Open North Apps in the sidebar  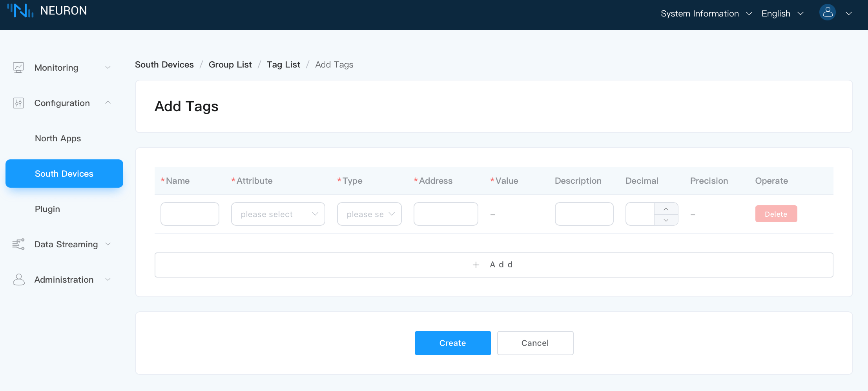click(x=58, y=138)
